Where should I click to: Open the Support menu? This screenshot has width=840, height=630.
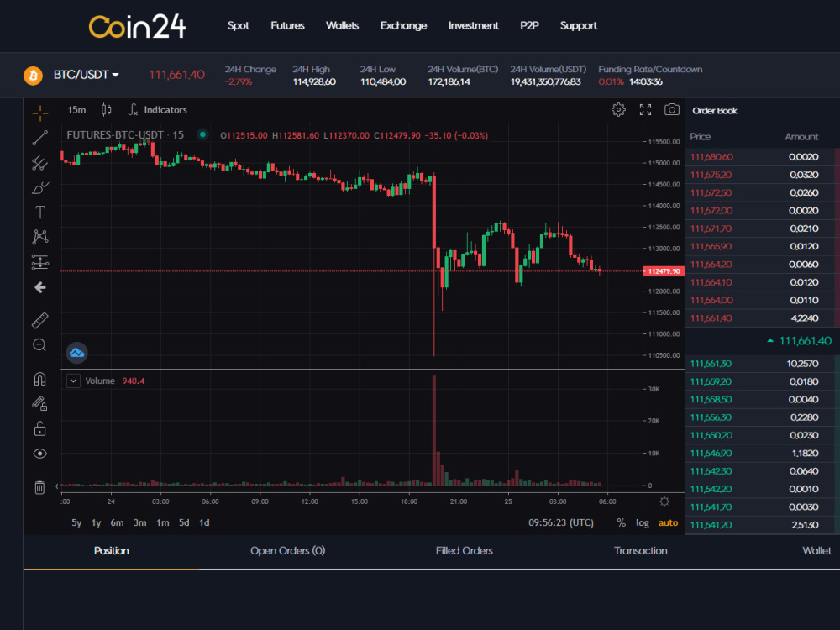(579, 26)
